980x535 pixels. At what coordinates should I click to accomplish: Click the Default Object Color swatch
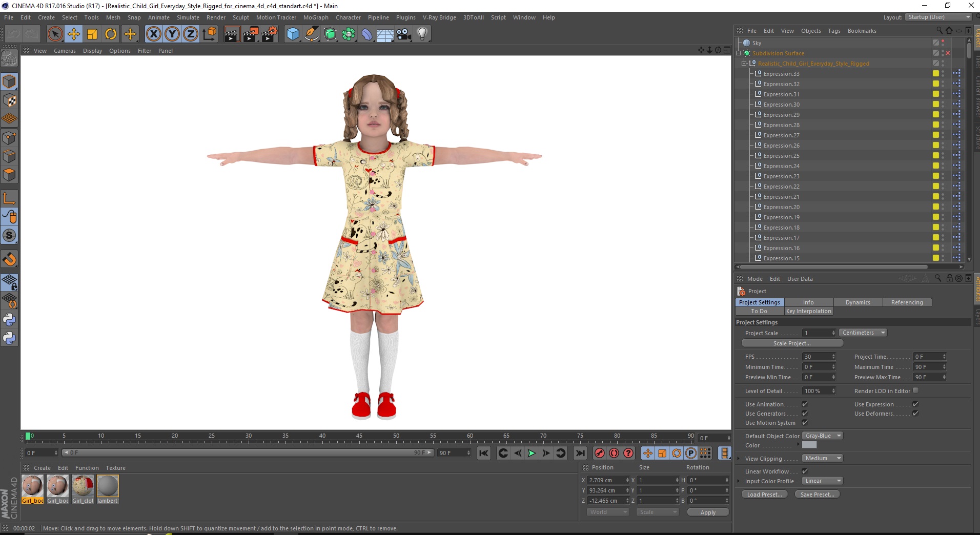(809, 445)
